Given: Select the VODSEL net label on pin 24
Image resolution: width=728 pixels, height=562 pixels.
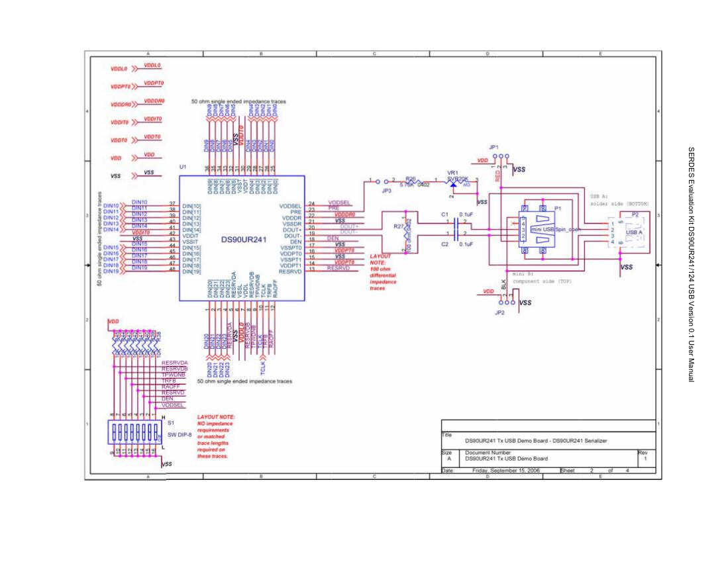Looking at the screenshot, I should [x=339, y=203].
